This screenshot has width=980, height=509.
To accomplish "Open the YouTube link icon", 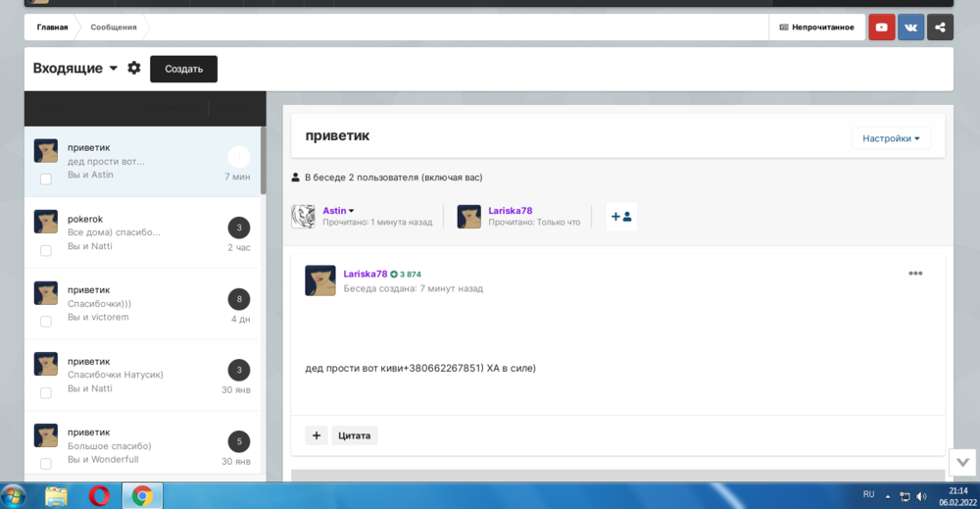I will (x=881, y=27).
